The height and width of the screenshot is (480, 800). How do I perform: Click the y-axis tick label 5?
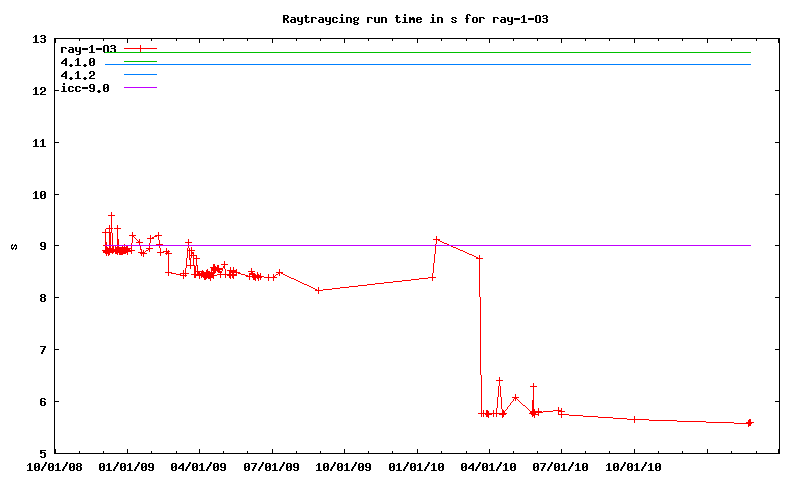(42, 453)
